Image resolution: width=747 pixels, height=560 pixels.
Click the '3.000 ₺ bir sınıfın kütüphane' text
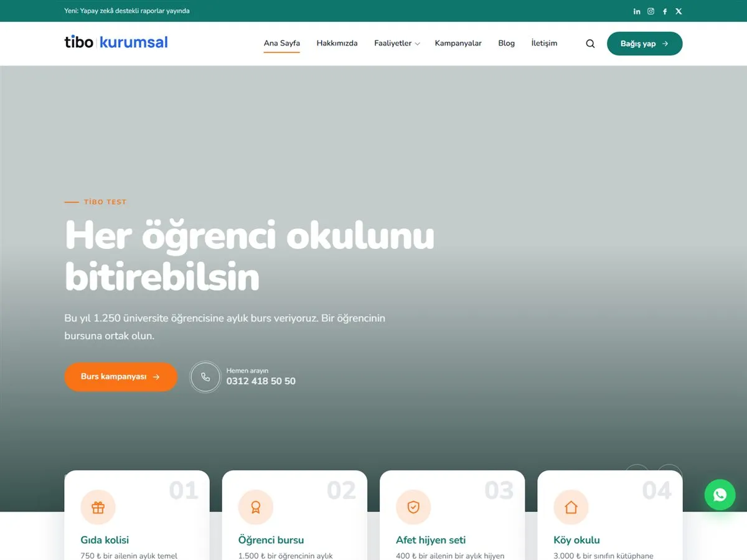click(603, 556)
